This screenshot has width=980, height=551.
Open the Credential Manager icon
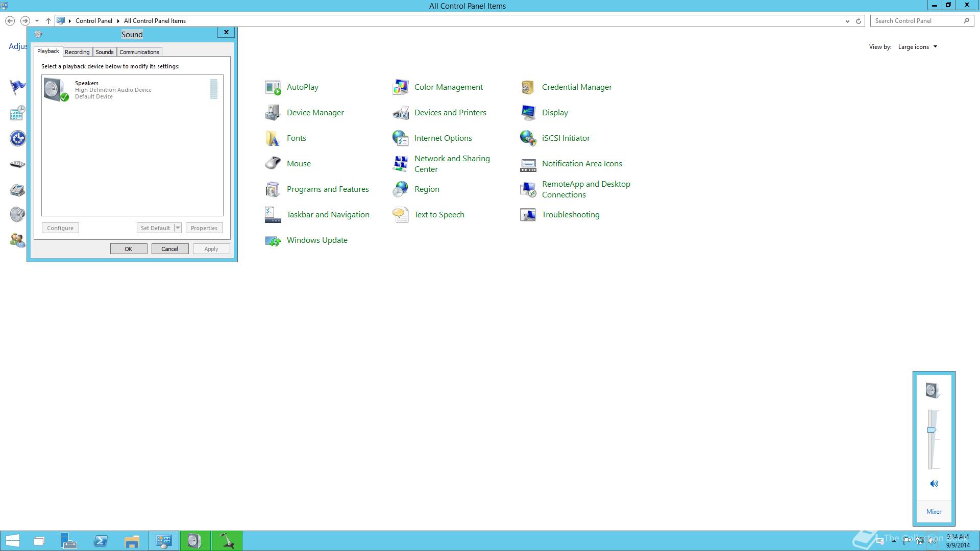(528, 87)
